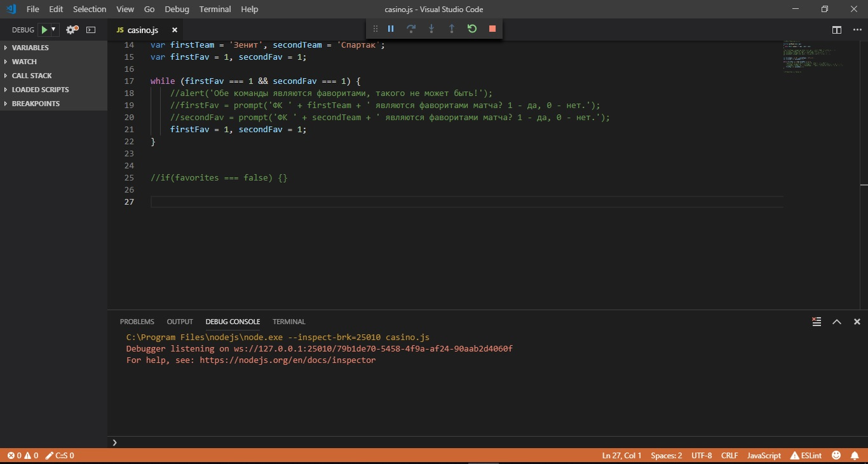Click the errors and warnings status counter
Screen dimensions: 868x464
coord(23,456)
